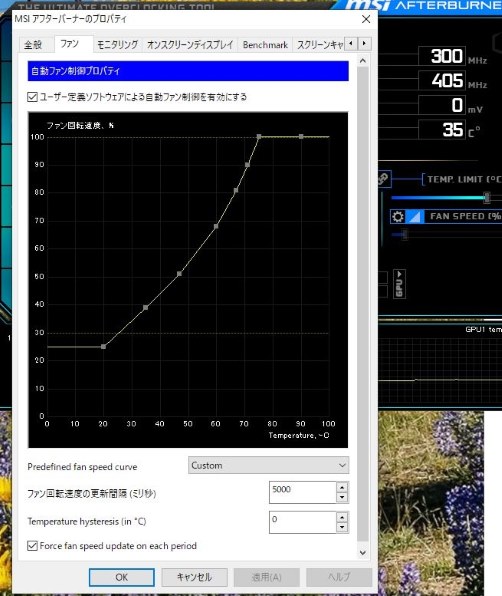This screenshot has height=596, width=502.
Task: Click the dialog vertical scrollbar track
Action: pos(363,304)
